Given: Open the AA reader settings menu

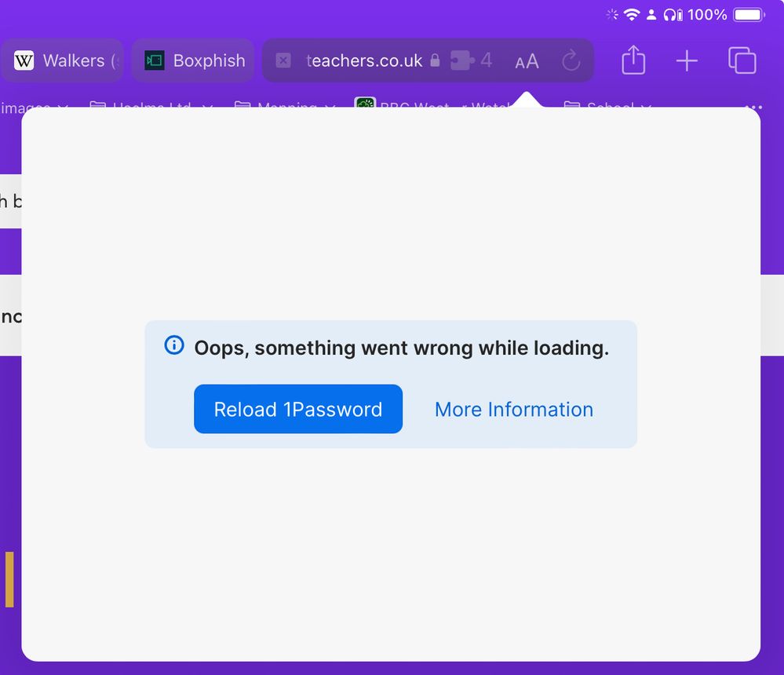Looking at the screenshot, I should click(527, 61).
